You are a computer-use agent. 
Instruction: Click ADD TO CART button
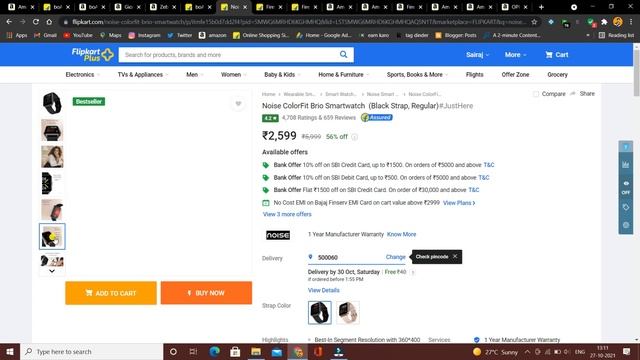coord(111,293)
